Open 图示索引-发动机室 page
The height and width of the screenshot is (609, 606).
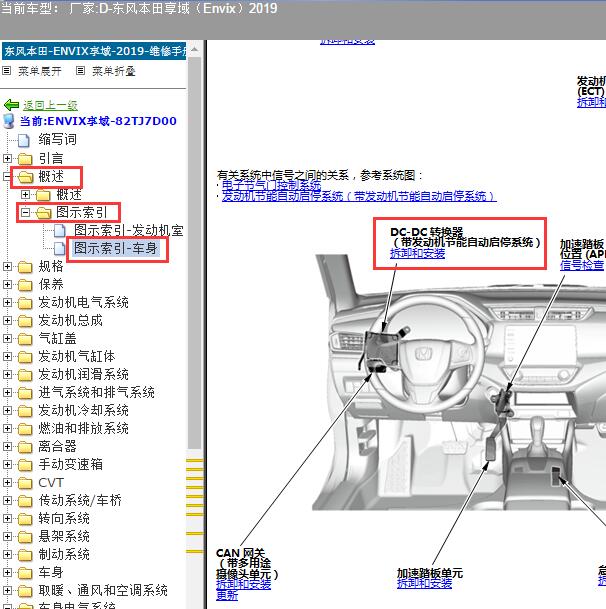pos(129,230)
